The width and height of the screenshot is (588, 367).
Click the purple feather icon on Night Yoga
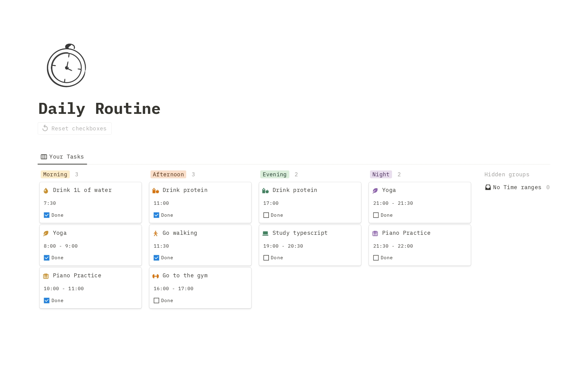point(375,191)
